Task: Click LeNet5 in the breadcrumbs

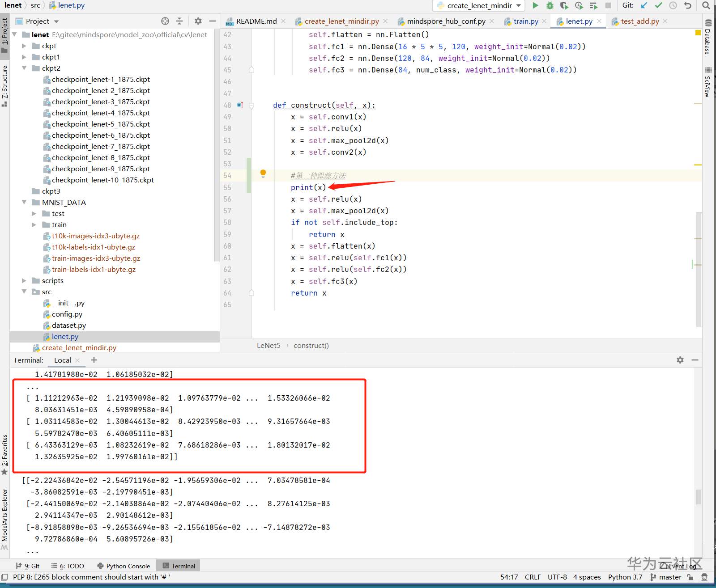Action: pos(268,345)
